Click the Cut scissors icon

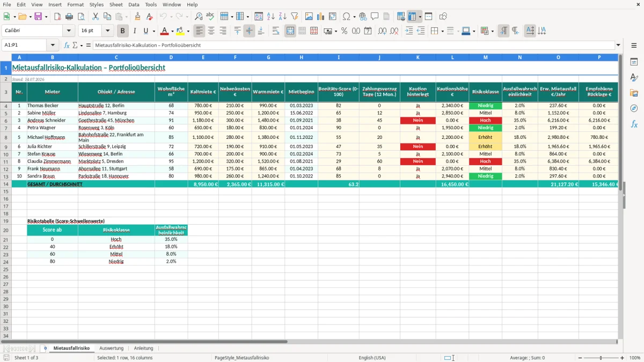coord(96,17)
